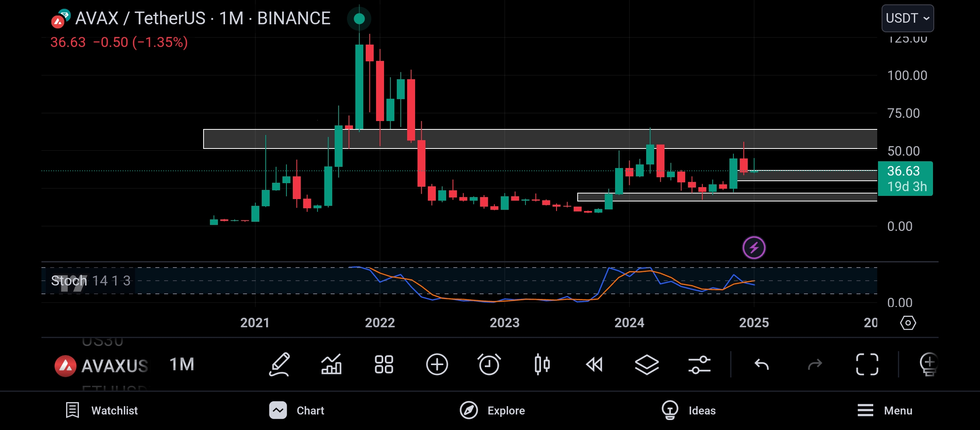This screenshot has width=980, height=430.
Task: Open the indicators chart icon
Action: [331, 364]
